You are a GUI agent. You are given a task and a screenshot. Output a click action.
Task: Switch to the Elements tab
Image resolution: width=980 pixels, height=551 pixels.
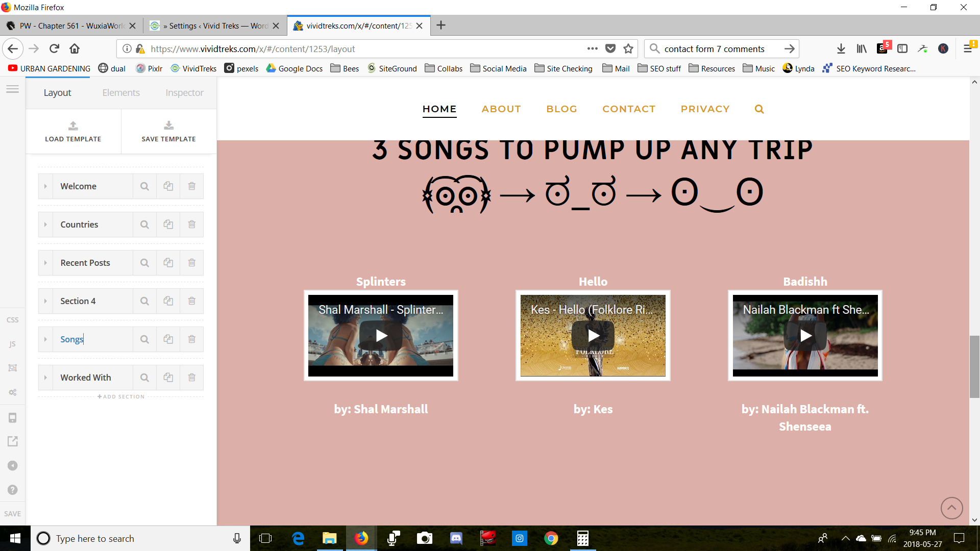pos(121,93)
